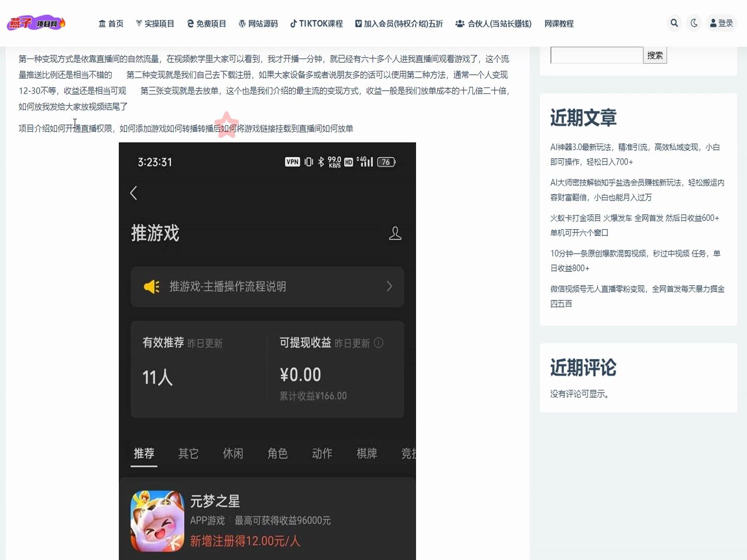The height and width of the screenshot is (560, 747).
Task: Click the Bluetooth icon in phone status bar
Action: [321, 162]
